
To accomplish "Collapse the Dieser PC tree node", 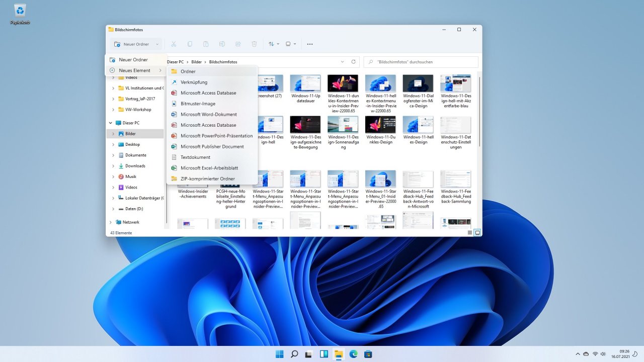I will 111,123.
